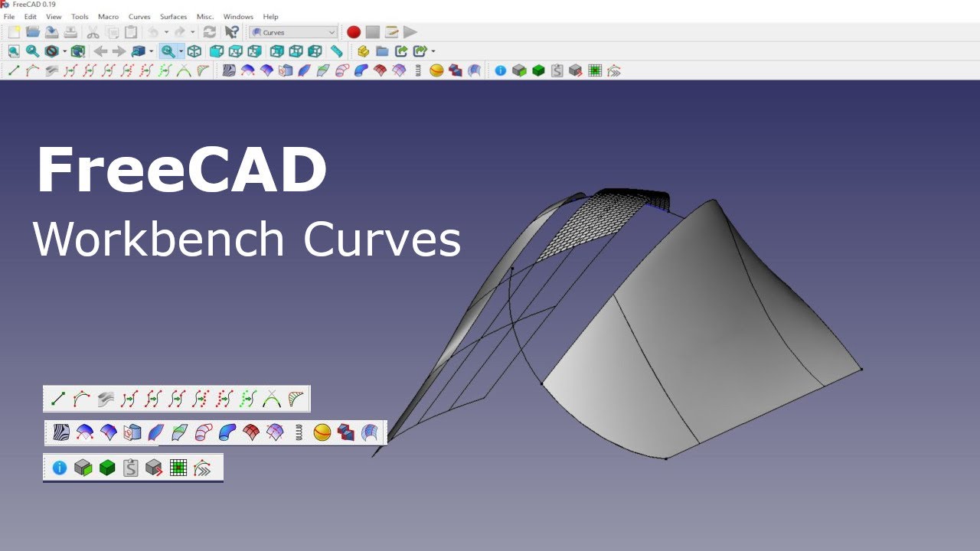
Task: Click the green line tool in the enlarged overlay
Action: [58, 399]
